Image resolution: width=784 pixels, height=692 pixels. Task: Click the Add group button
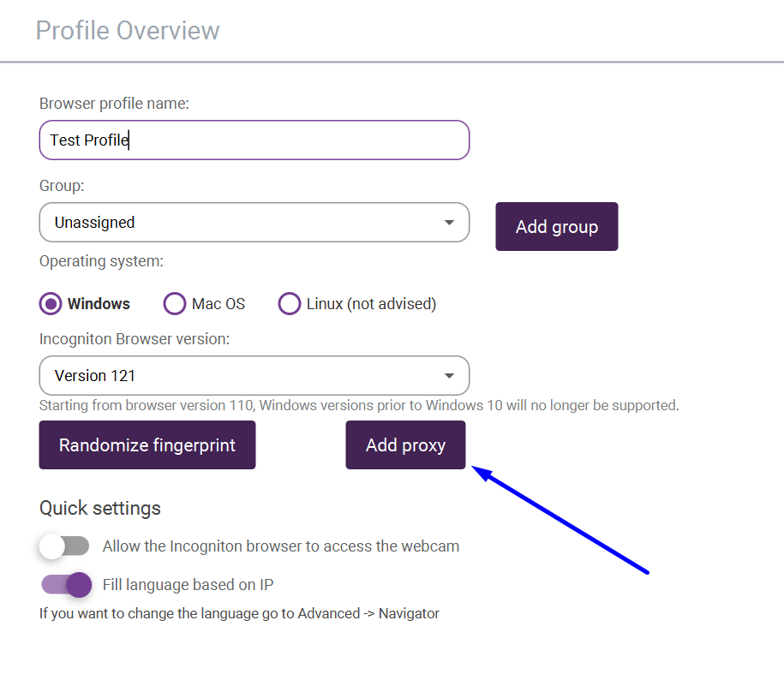(556, 226)
